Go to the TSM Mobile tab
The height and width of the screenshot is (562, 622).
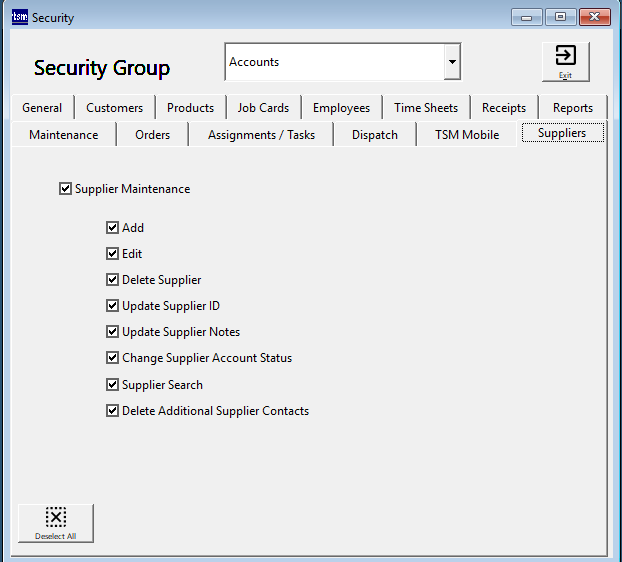pos(467,135)
